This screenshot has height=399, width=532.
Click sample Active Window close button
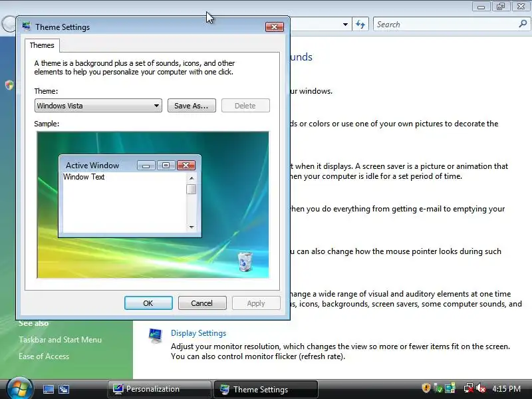[186, 165]
